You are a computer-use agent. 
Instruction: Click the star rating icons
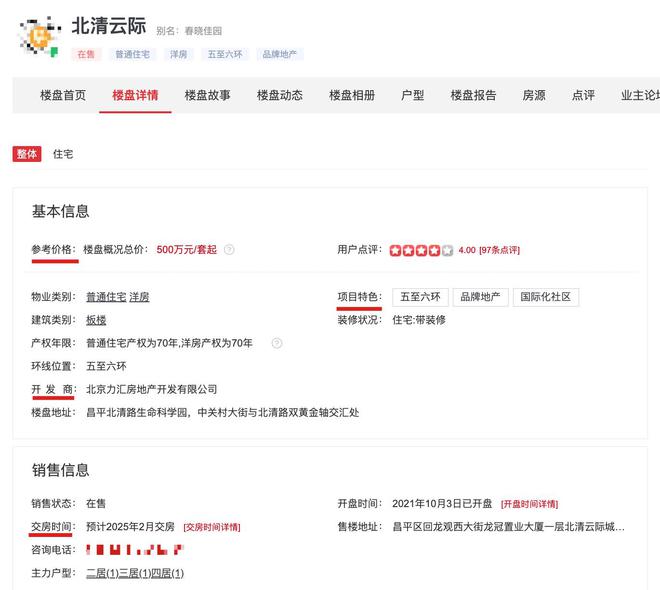421,250
